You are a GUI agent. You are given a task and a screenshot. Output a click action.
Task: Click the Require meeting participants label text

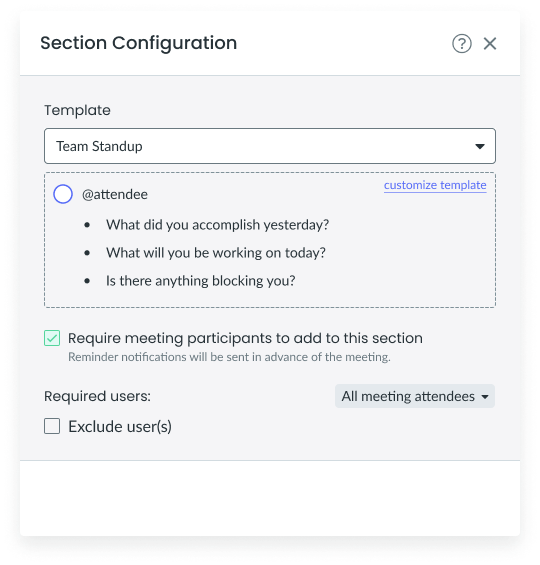(245, 338)
